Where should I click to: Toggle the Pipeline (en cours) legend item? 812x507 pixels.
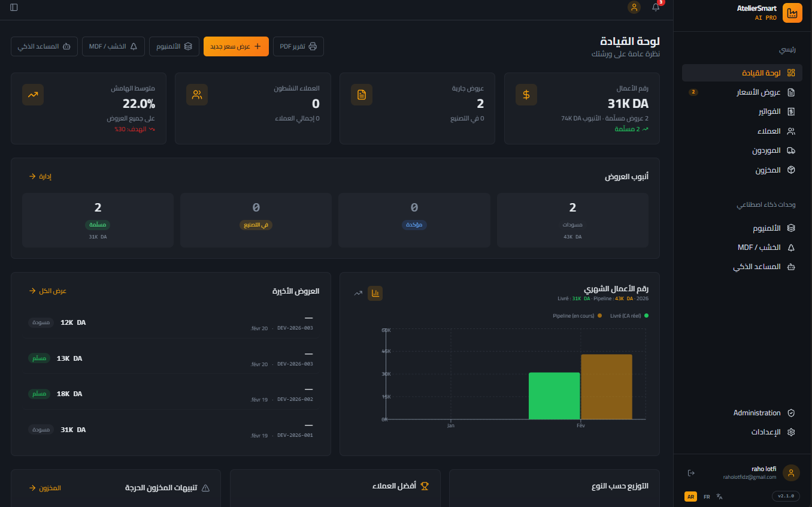click(576, 315)
